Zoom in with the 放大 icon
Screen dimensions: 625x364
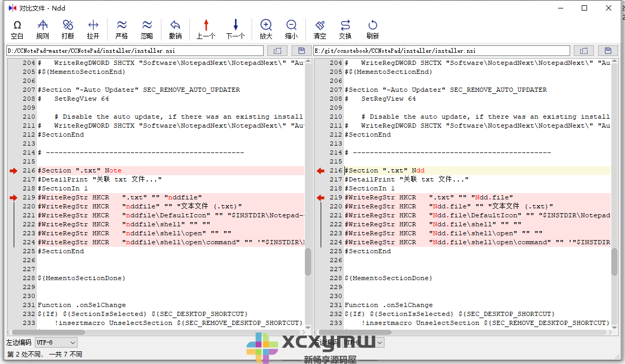click(265, 29)
